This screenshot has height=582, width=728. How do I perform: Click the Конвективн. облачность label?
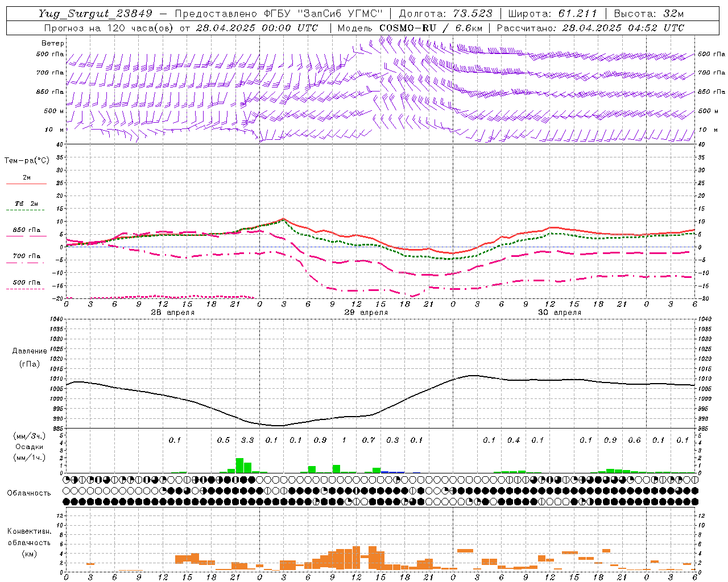click(29, 537)
